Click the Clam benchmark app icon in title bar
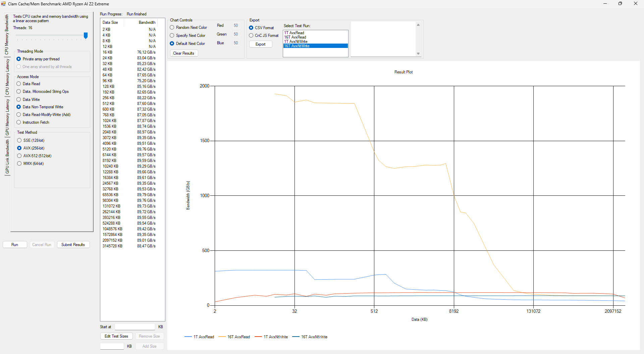644x354 pixels. [3, 4]
